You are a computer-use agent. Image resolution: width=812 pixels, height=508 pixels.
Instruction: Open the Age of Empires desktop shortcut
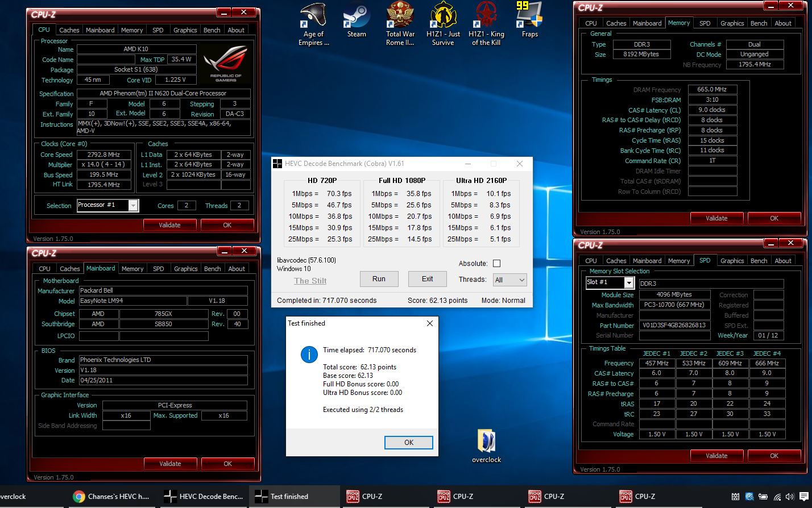coord(313,24)
